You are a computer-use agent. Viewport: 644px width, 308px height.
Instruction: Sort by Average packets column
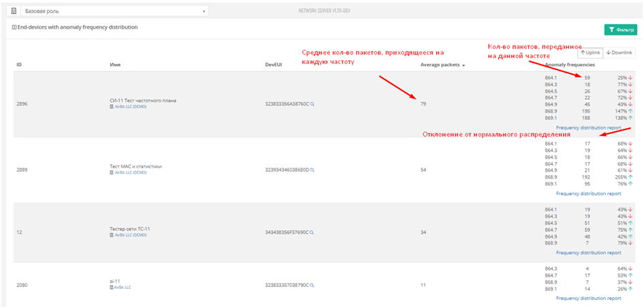[443, 65]
